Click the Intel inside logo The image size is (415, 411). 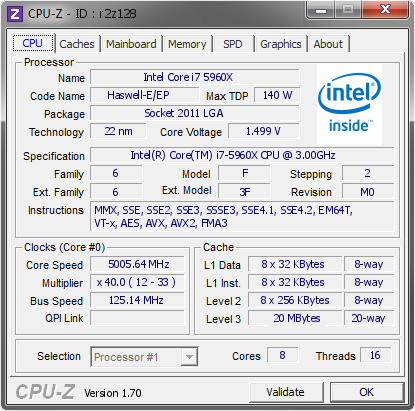click(x=349, y=104)
